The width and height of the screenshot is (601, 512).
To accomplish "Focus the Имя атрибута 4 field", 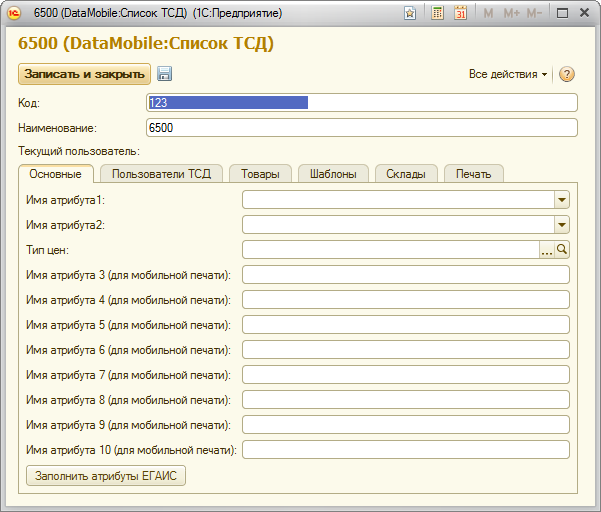I will point(406,300).
